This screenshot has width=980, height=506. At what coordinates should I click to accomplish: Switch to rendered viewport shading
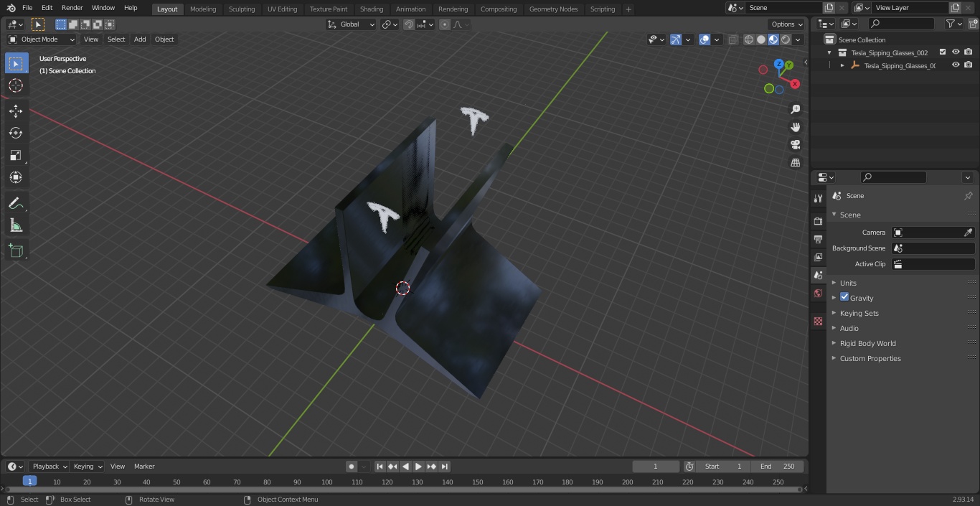point(786,39)
